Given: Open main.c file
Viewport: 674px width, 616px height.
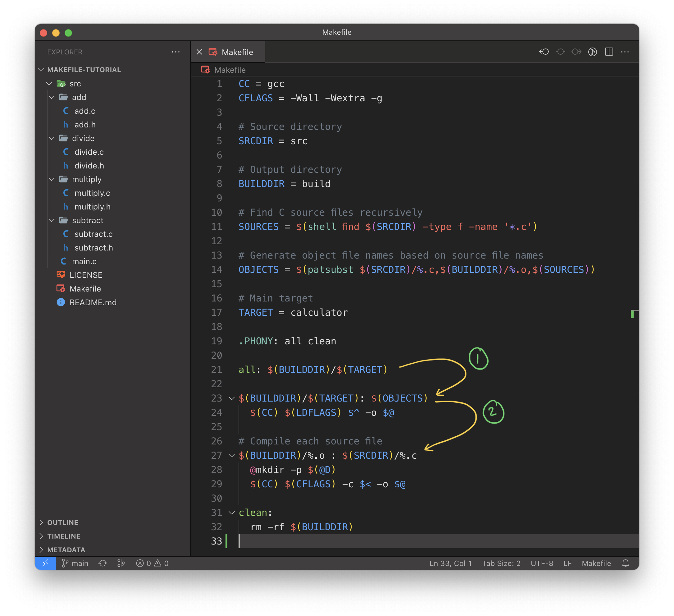Looking at the screenshot, I should pyautogui.click(x=84, y=261).
